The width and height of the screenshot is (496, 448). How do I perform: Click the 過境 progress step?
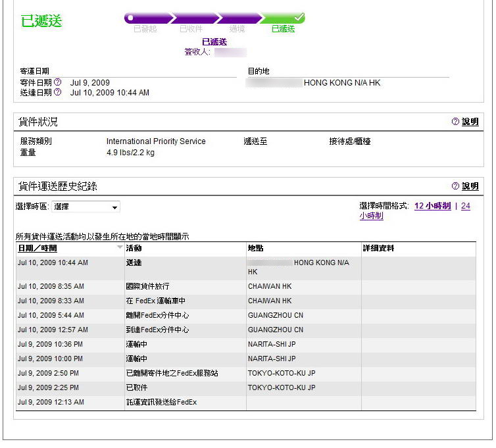pyautogui.click(x=237, y=29)
